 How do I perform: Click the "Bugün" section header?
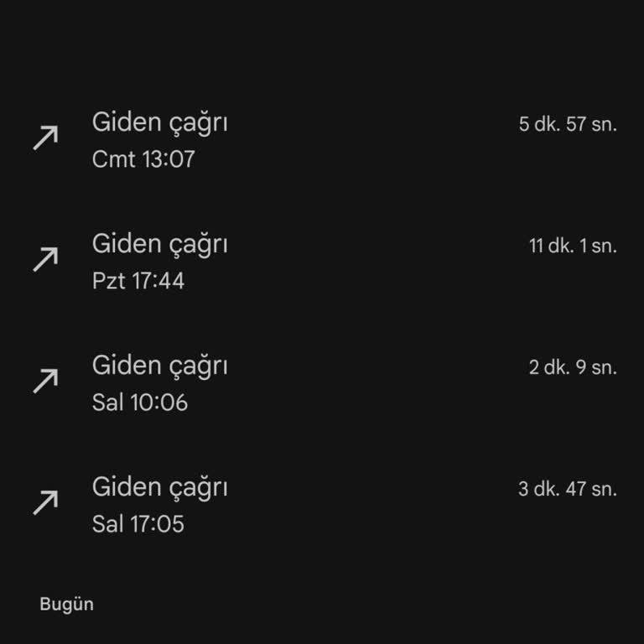66,605
